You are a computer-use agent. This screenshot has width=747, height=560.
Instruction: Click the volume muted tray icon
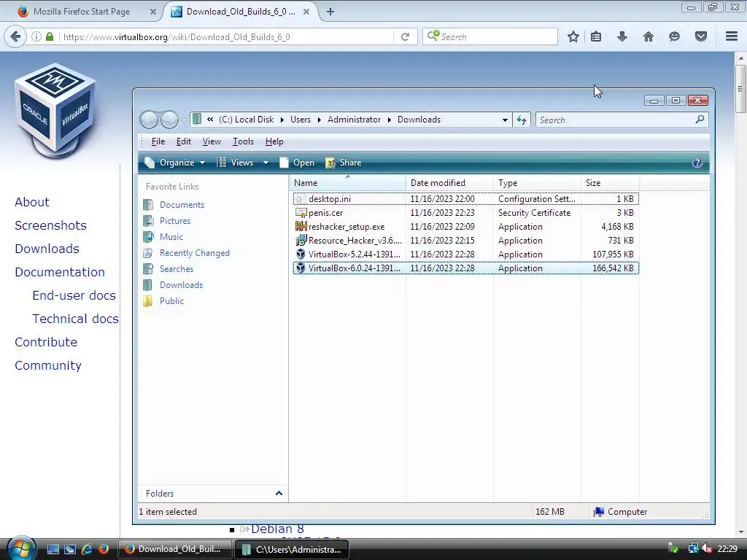[708, 549]
